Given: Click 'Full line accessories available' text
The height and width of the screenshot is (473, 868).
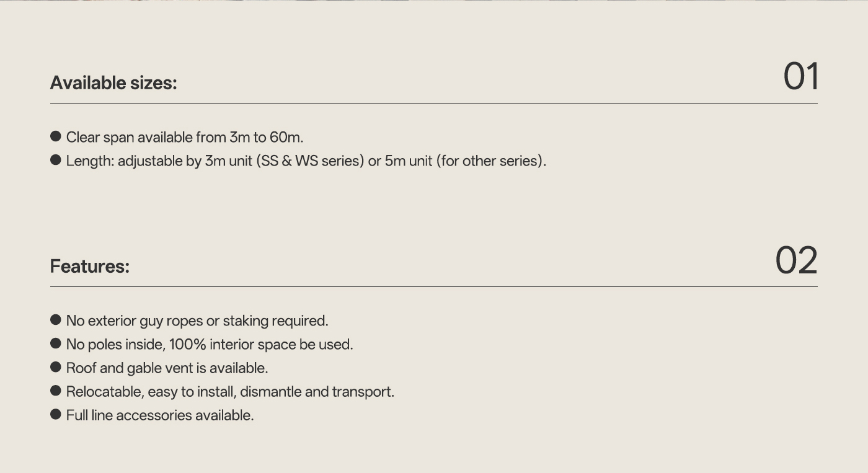Looking at the screenshot, I should pyautogui.click(x=160, y=415).
